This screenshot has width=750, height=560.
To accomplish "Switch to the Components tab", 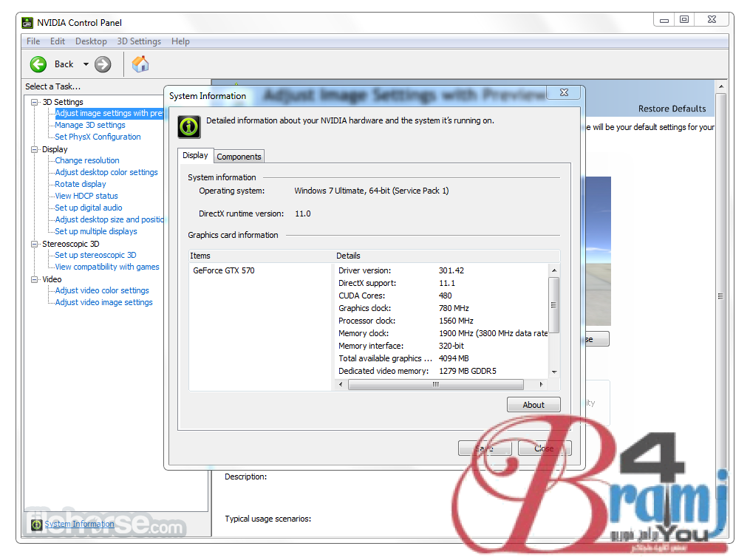I will pyautogui.click(x=239, y=157).
